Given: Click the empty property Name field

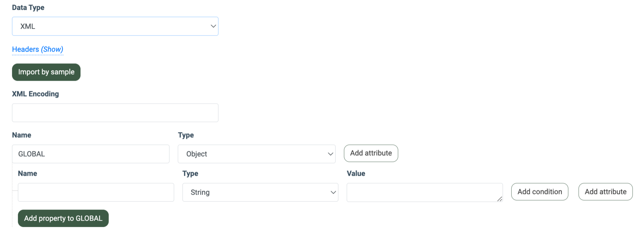Looking at the screenshot, I should pos(96,192).
